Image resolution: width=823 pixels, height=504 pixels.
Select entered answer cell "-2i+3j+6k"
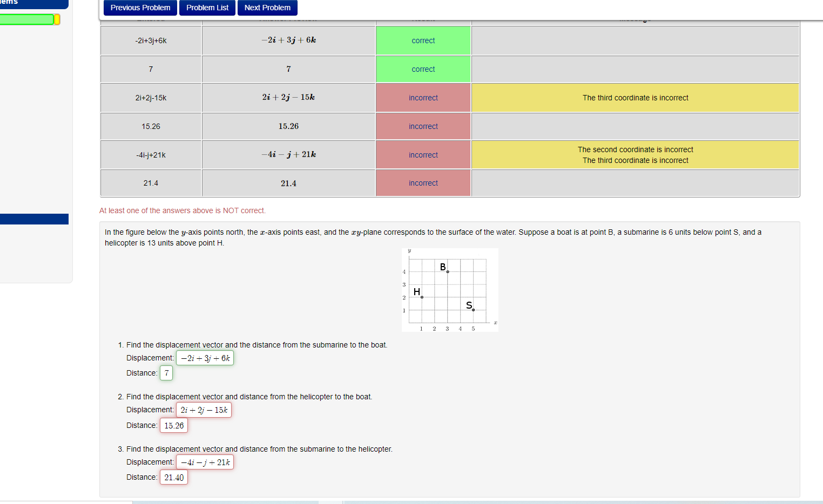151,40
